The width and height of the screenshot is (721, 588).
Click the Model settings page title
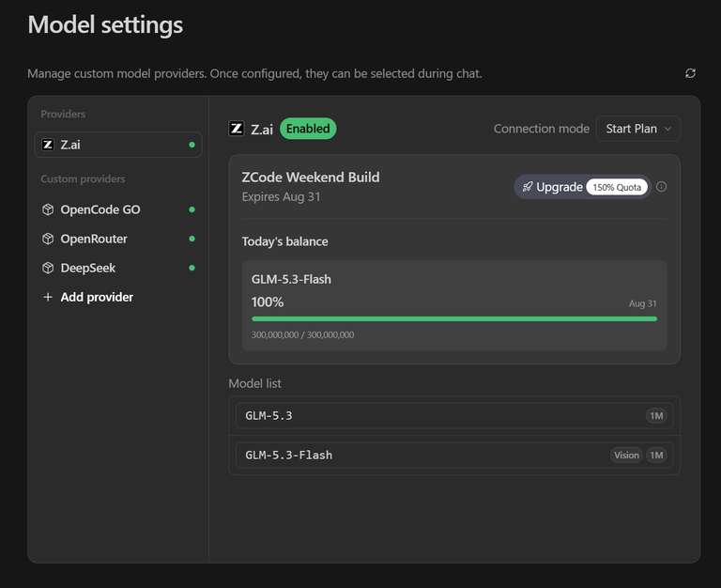[x=105, y=24]
